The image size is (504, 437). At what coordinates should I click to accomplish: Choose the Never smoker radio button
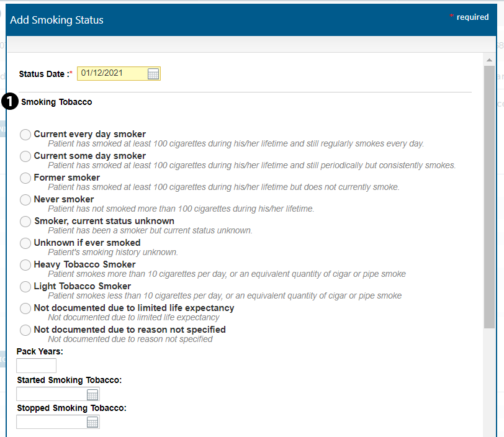25,200
